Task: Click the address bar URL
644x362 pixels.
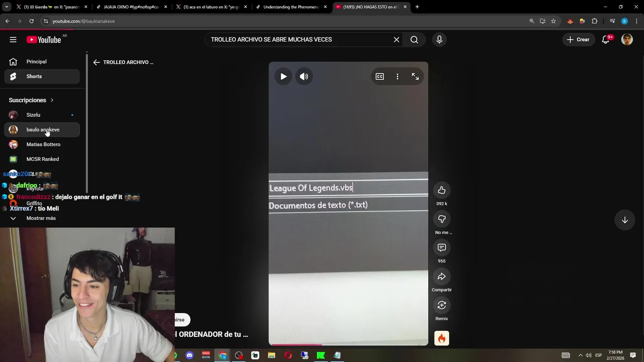Action: (84, 21)
